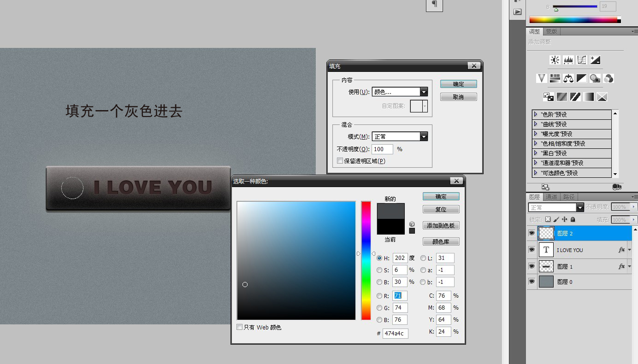
Task: Choose the Channel Mixer circles icon
Action: pyautogui.click(x=608, y=78)
